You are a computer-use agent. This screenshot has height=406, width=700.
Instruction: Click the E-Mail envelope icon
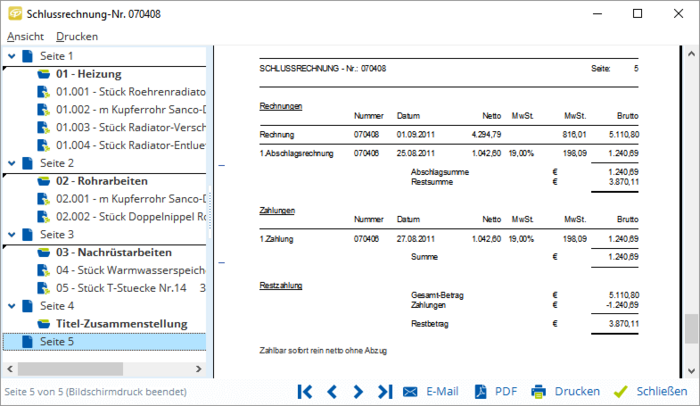click(x=411, y=391)
